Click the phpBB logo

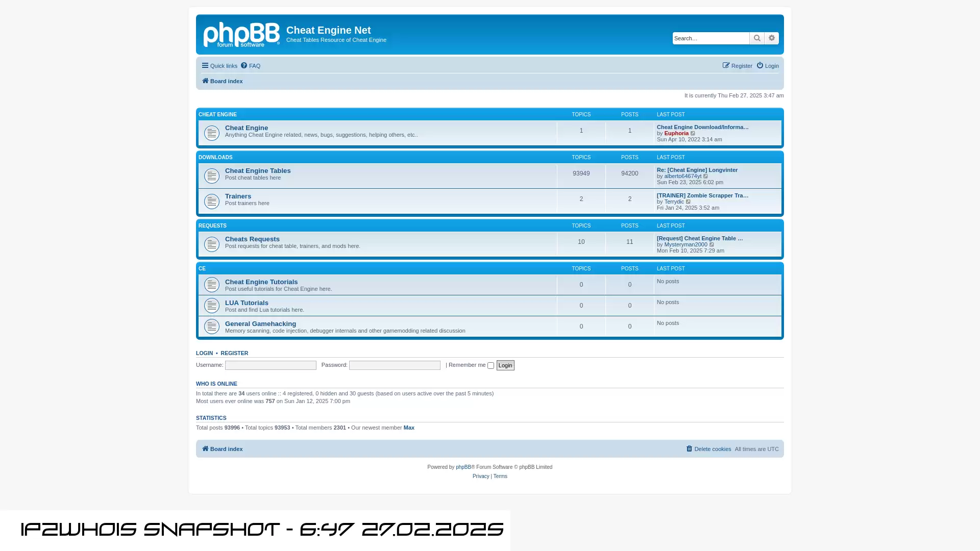241,35
